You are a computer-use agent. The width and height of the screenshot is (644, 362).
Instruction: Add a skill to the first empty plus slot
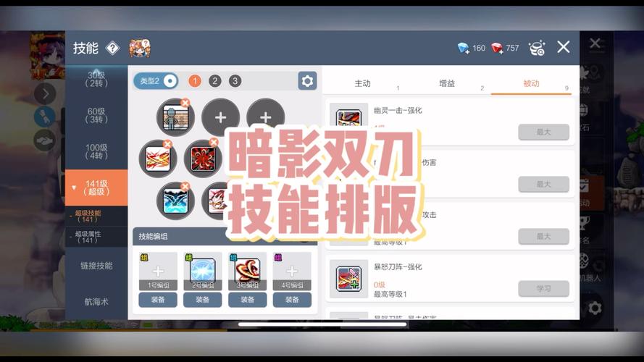tap(220, 117)
